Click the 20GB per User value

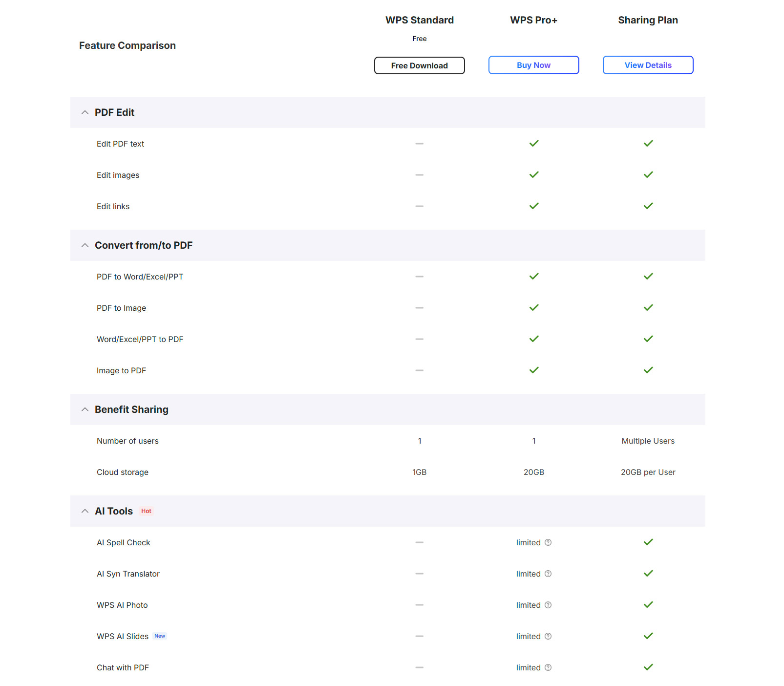click(x=648, y=472)
